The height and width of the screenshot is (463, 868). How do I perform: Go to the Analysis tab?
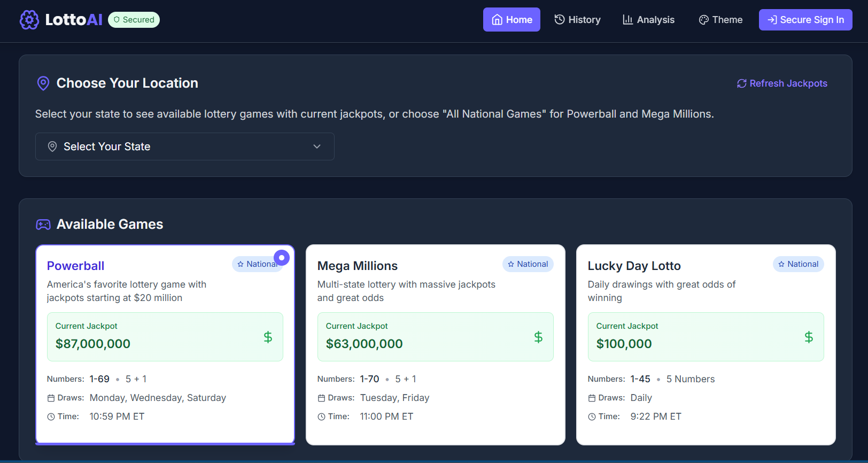pos(648,20)
